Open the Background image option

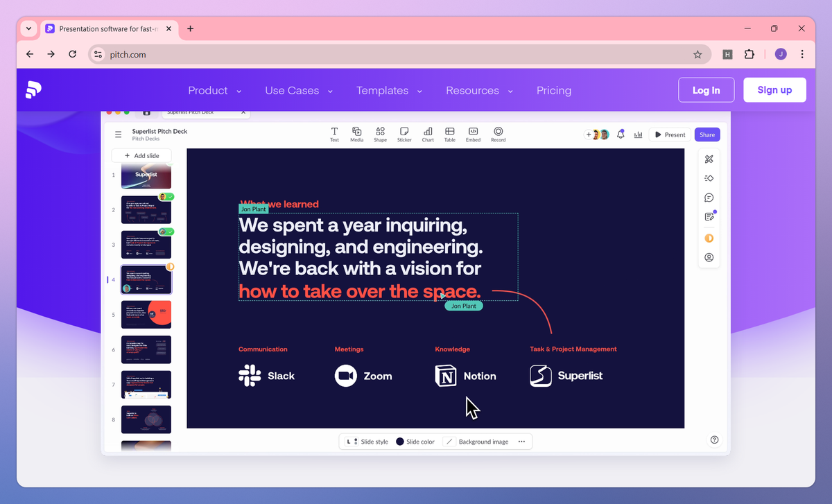point(477,442)
